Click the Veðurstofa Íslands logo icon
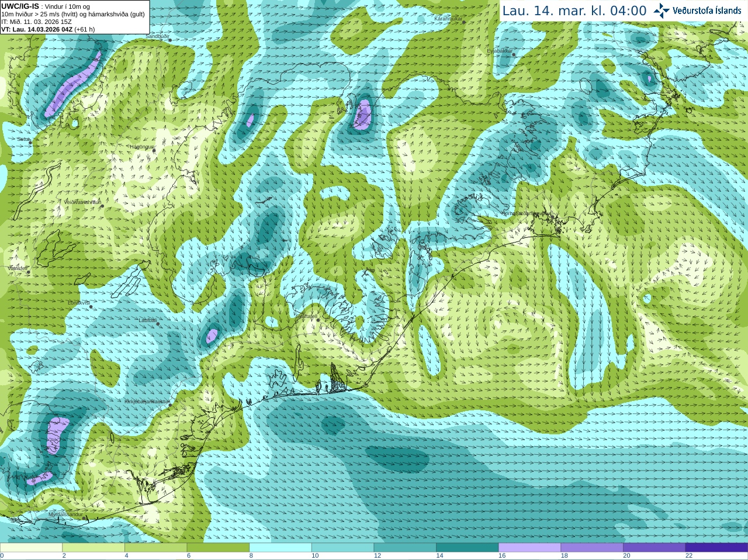Viewport: 748px width, 560px height. click(662, 11)
